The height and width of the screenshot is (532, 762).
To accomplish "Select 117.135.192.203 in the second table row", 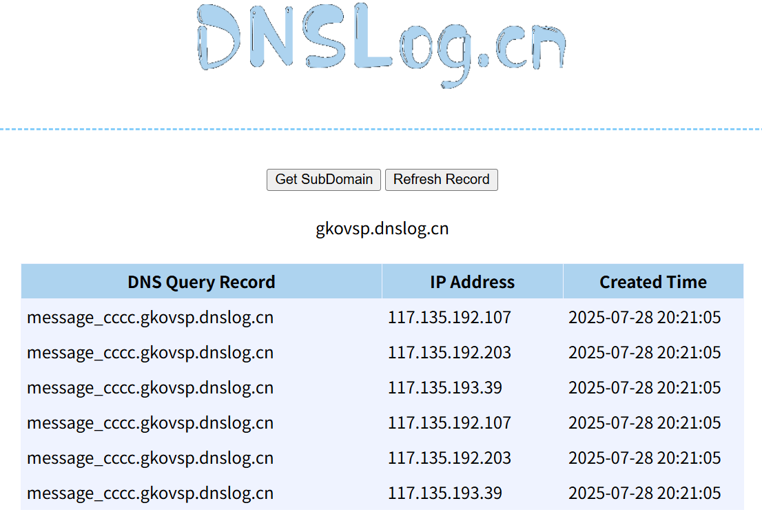I will tap(449, 353).
